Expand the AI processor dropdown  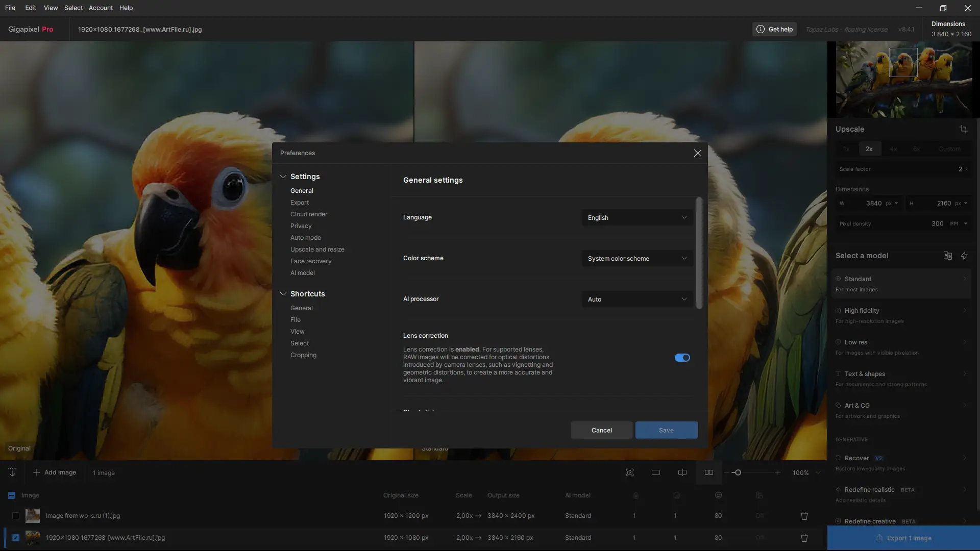[637, 299]
